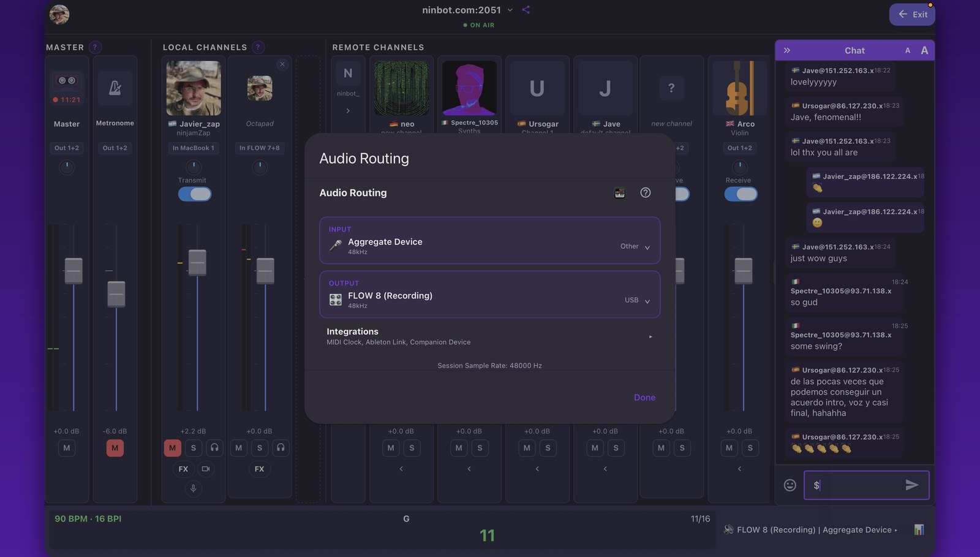Remove the Octapad channel with its X
Screen dimensions: 980x557
click(x=282, y=64)
